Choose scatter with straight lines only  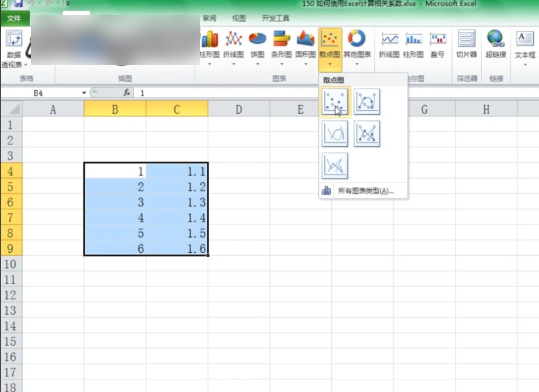click(x=336, y=166)
